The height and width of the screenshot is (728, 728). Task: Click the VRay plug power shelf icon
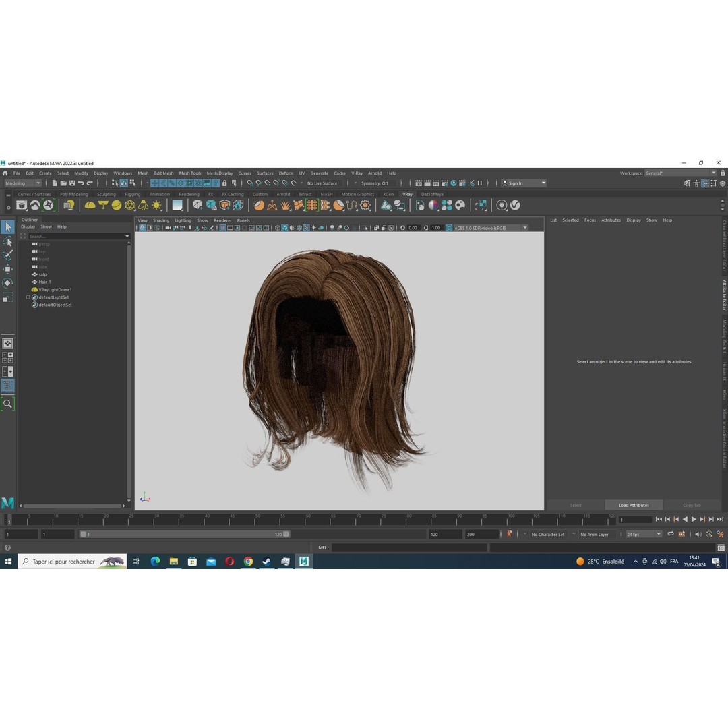502,205
